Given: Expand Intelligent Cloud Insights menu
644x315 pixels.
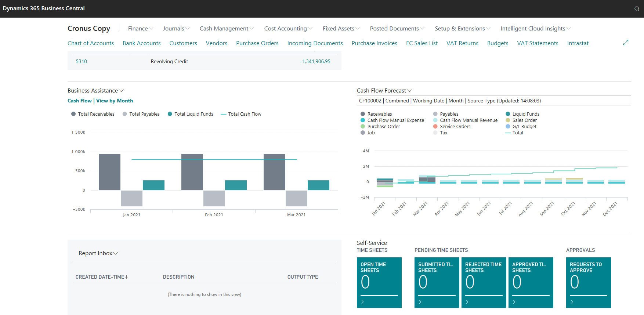Looking at the screenshot, I should [x=535, y=29].
